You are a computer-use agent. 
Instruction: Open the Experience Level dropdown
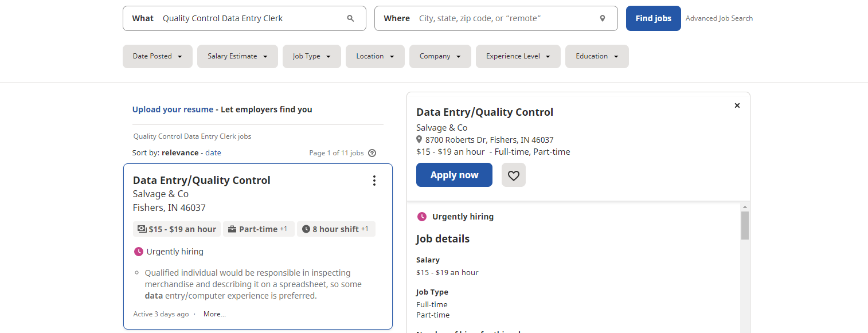tap(518, 56)
